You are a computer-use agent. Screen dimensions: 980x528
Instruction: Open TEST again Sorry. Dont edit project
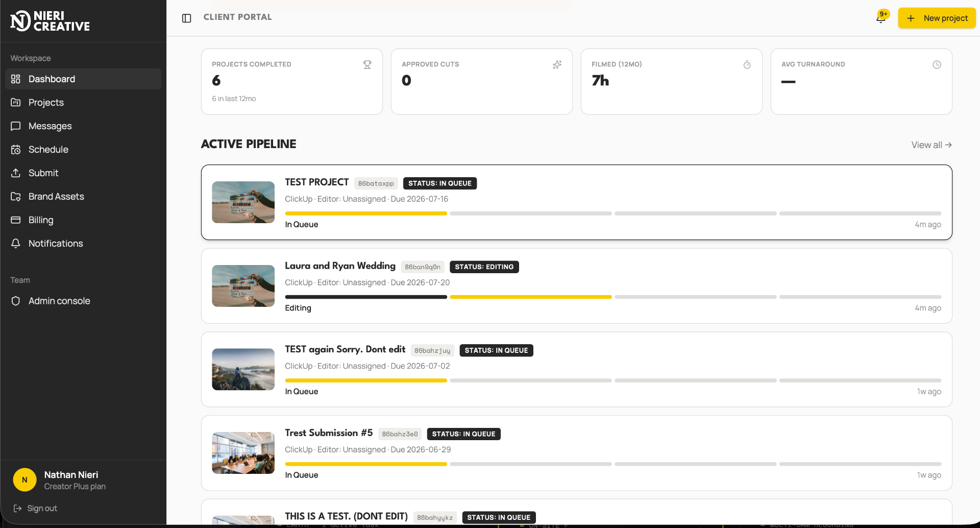(345, 349)
